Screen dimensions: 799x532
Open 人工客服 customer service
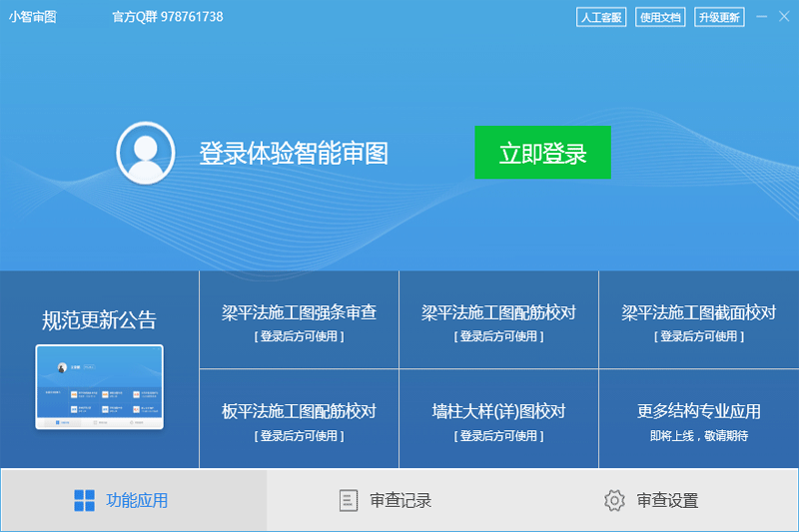[601, 17]
